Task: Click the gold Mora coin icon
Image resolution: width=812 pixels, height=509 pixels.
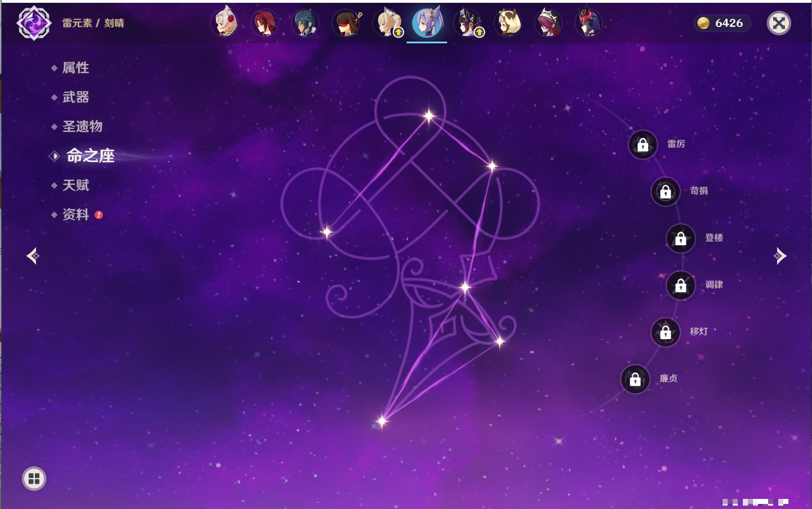Action: (703, 23)
